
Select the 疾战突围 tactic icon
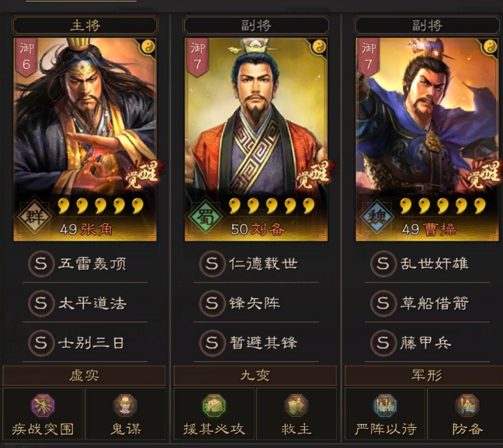pyautogui.click(x=43, y=405)
